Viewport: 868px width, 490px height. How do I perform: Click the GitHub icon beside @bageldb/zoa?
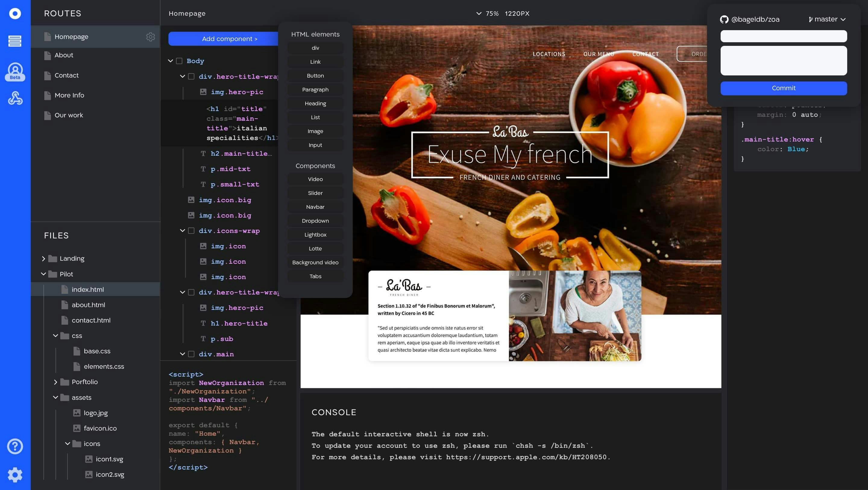coord(724,20)
